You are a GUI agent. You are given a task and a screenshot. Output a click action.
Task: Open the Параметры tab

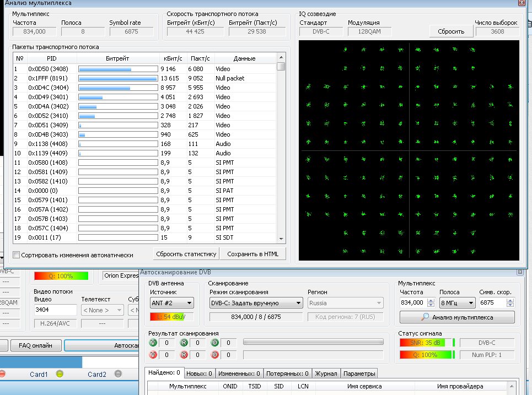[359, 374]
